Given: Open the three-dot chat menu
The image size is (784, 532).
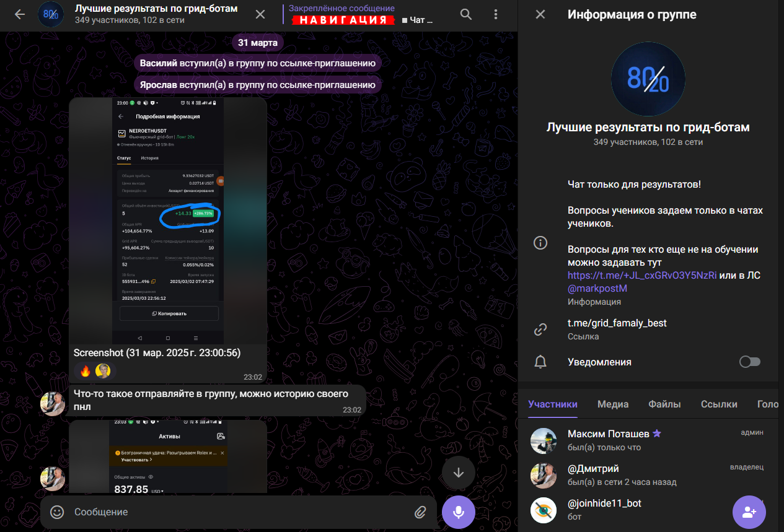Looking at the screenshot, I should pyautogui.click(x=495, y=14).
